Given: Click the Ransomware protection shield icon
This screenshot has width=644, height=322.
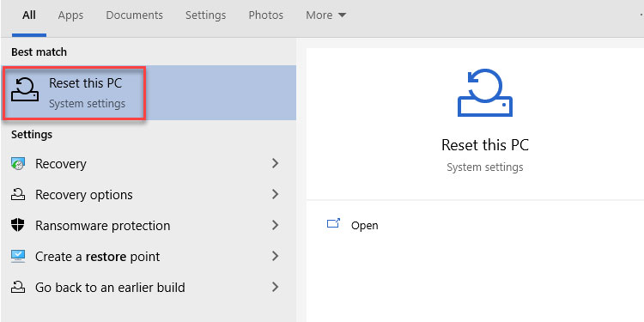Looking at the screenshot, I should coord(18,226).
